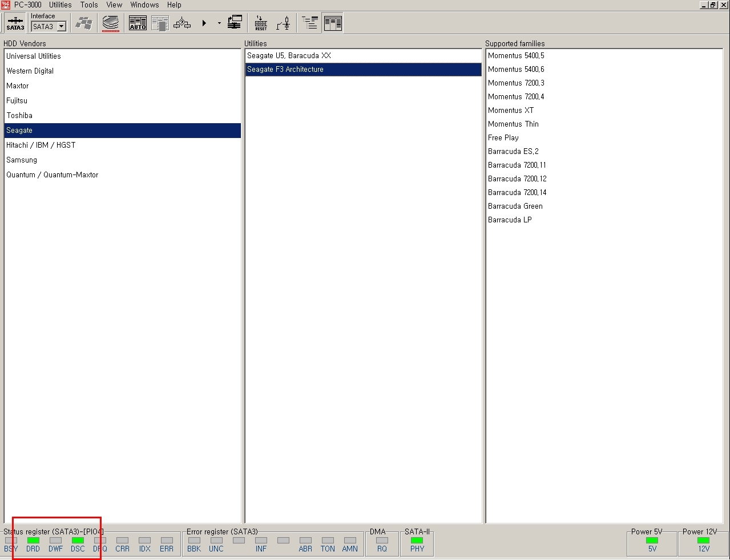This screenshot has width=730, height=560.
Task: Open the Tools menu
Action: tap(89, 5)
